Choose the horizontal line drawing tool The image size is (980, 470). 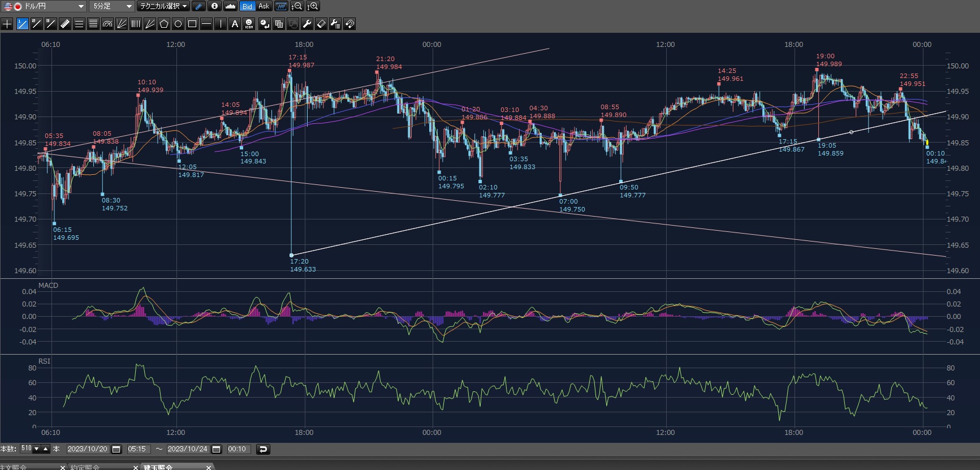(206, 24)
